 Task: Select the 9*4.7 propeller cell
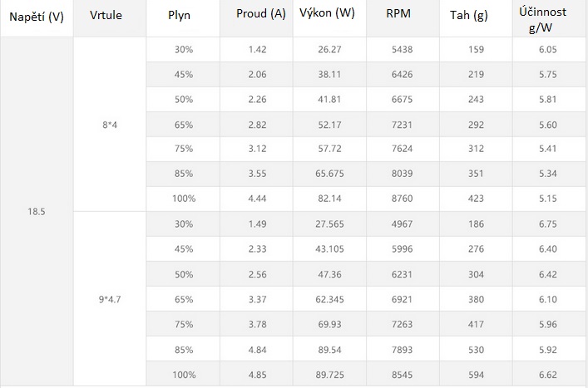[110, 299]
